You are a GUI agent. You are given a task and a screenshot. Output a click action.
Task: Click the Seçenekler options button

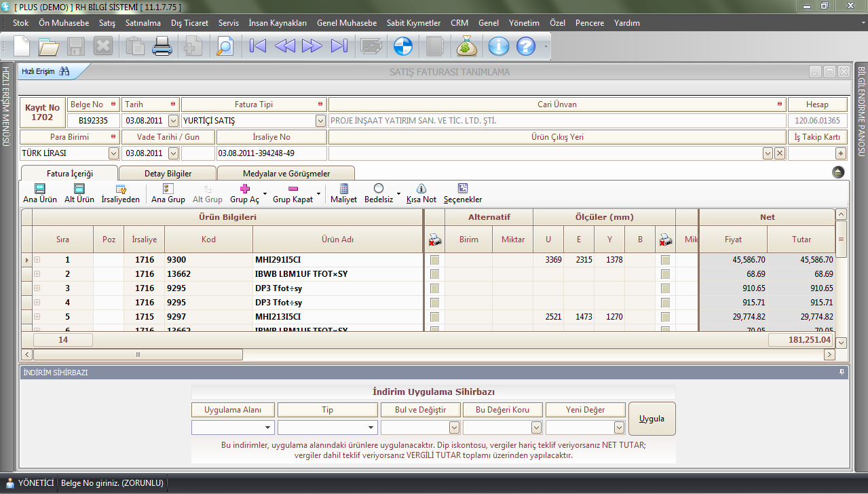(x=463, y=193)
